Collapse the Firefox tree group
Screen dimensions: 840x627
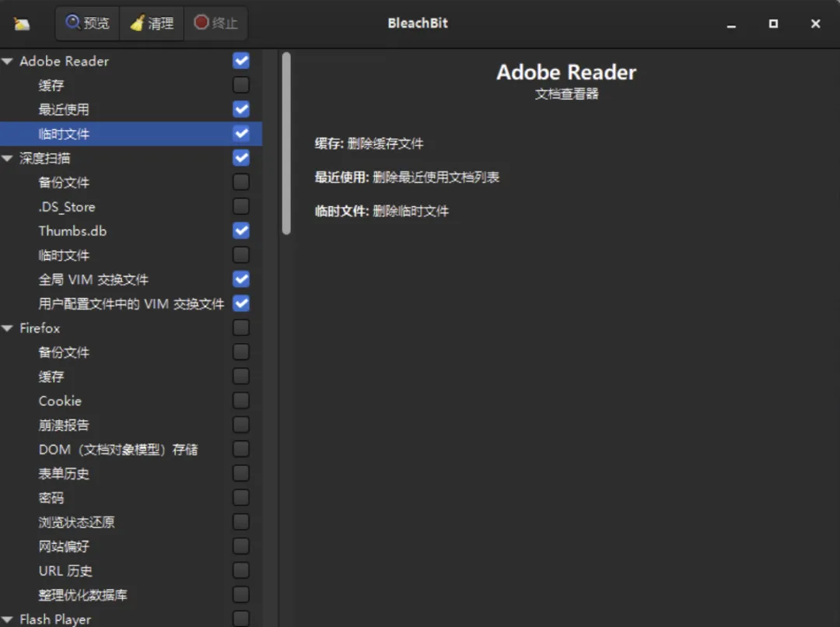[x=8, y=328]
